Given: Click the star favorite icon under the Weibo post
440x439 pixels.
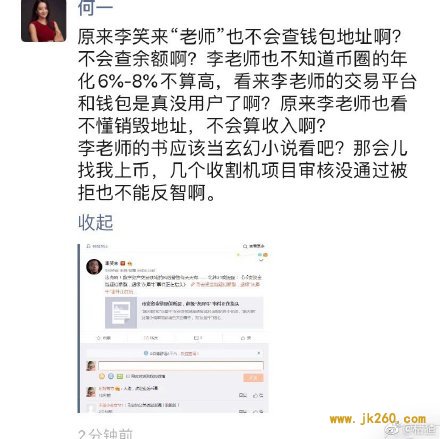Looking at the screenshot, I should click(99, 338).
